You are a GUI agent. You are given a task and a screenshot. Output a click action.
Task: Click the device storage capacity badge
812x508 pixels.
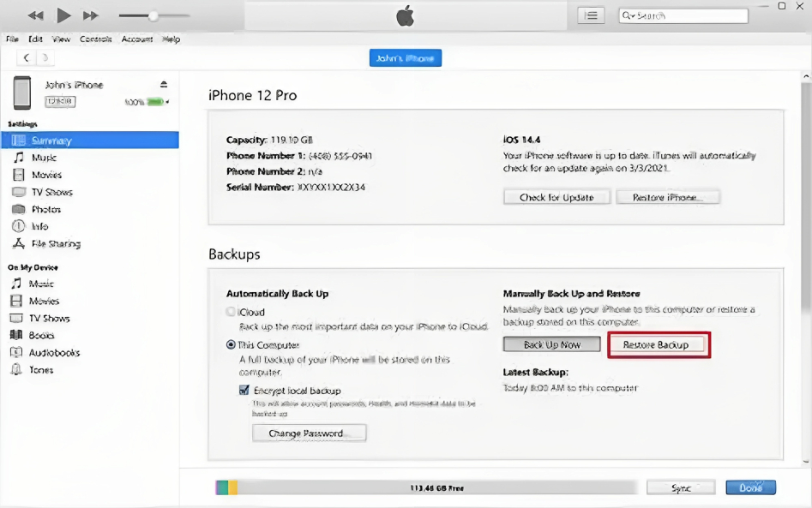point(60,101)
